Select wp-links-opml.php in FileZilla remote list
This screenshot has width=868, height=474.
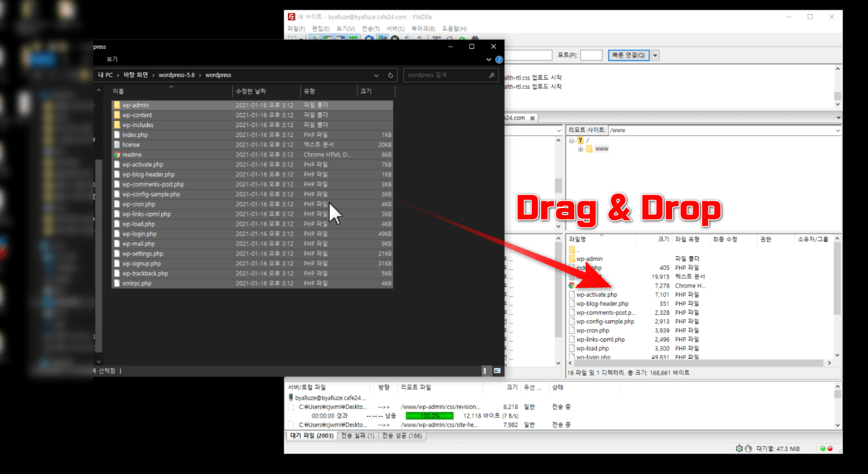tap(600, 339)
